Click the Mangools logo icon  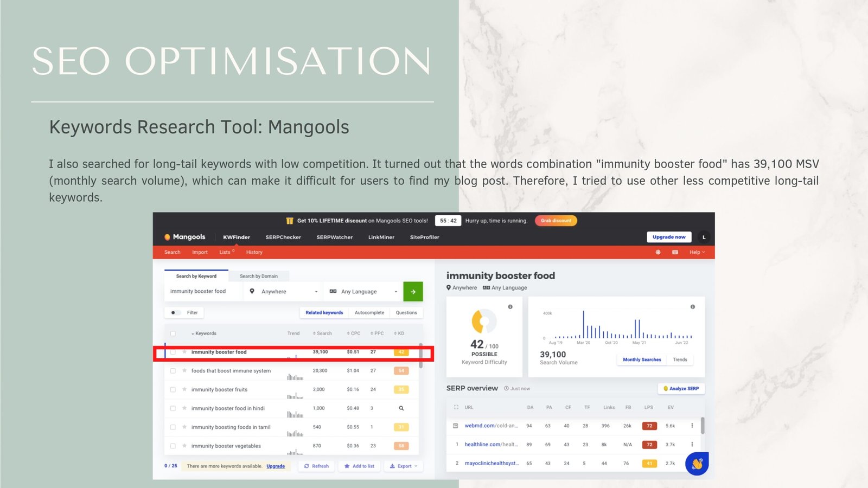(167, 237)
